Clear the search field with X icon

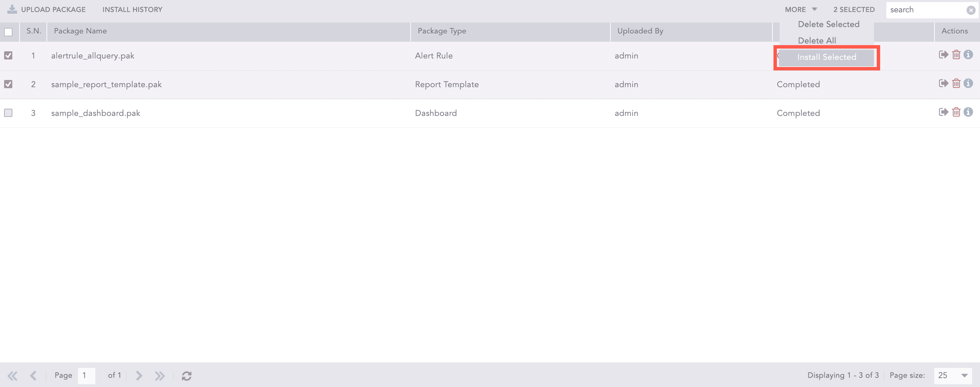tap(970, 10)
